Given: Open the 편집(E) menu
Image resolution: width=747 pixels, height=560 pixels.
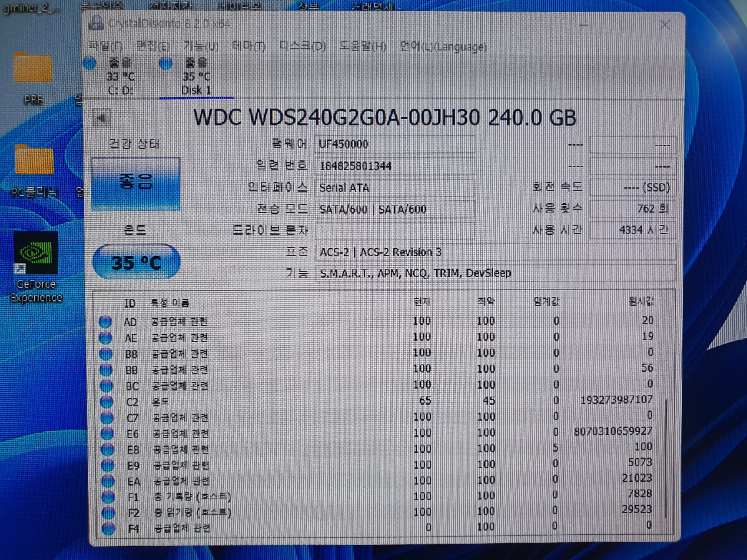Looking at the screenshot, I should 153,46.
